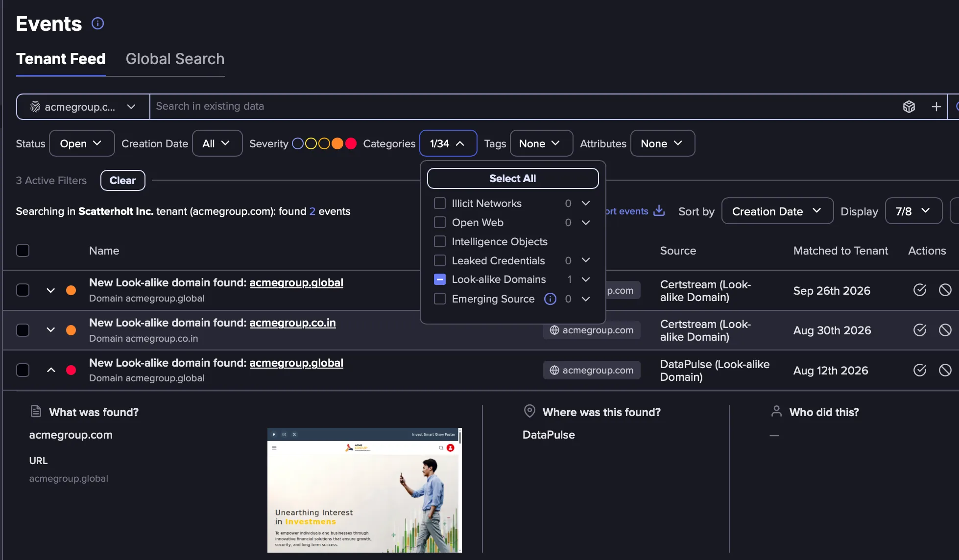The height and width of the screenshot is (560, 959).
Task: Expand the Look-alike Domains subcategories
Action: coord(586,280)
